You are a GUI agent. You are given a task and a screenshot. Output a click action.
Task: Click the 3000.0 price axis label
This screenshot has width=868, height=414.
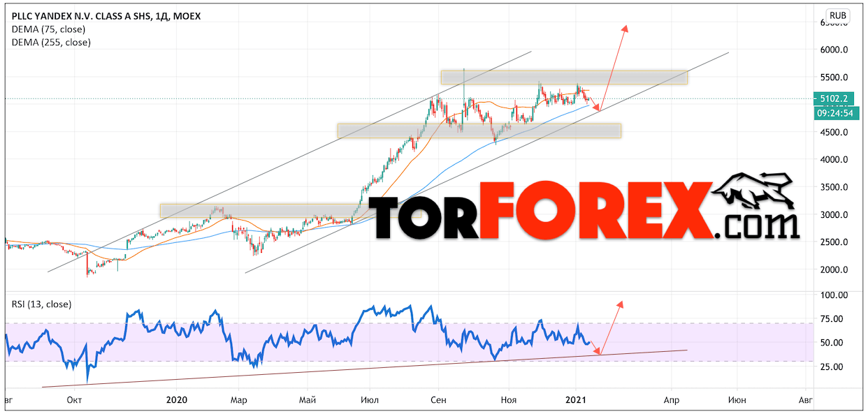[x=834, y=215]
